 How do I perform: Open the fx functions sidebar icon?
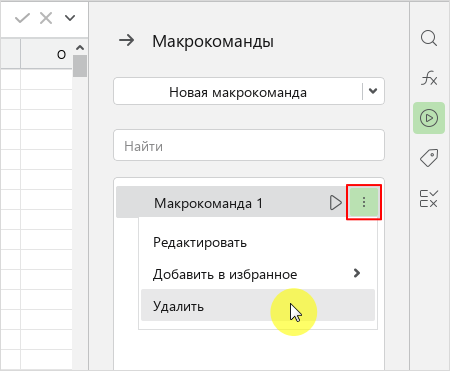tap(429, 78)
